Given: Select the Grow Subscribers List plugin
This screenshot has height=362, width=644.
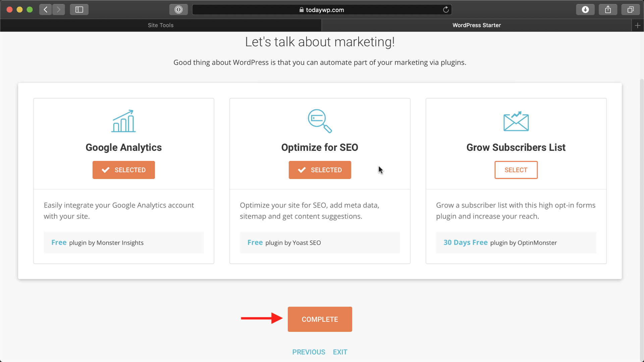Looking at the screenshot, I should point(516,170).
